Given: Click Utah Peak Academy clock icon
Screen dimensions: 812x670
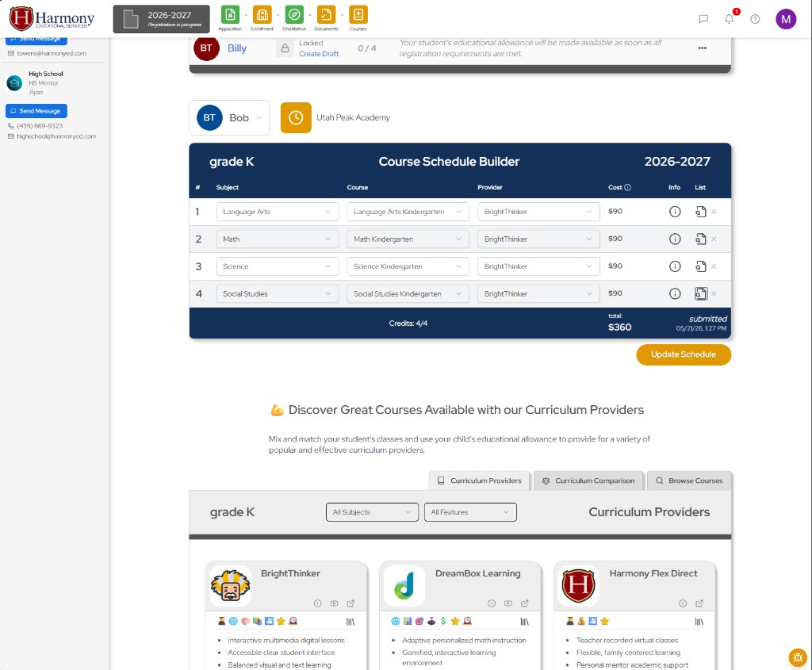Looking at the screenshot, I should coord(296,117).
